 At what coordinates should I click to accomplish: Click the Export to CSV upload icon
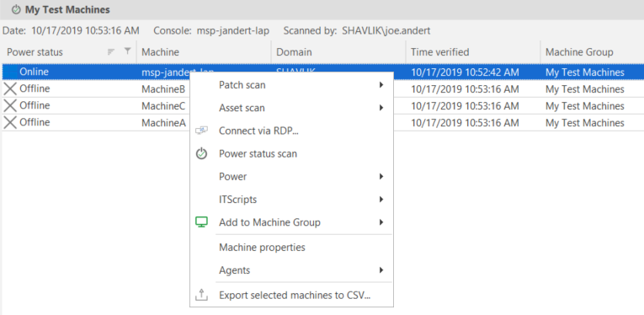pyautogui.click(x=201, y=295)
